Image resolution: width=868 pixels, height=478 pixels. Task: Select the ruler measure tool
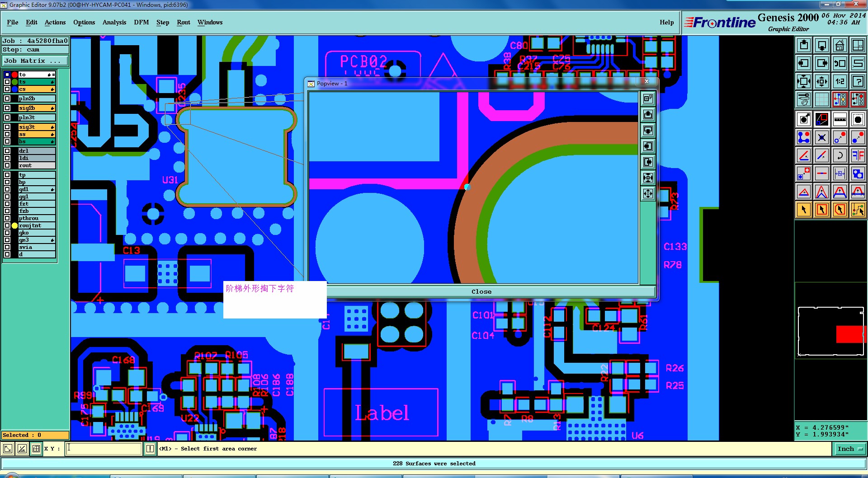click(x=840, y=119)
